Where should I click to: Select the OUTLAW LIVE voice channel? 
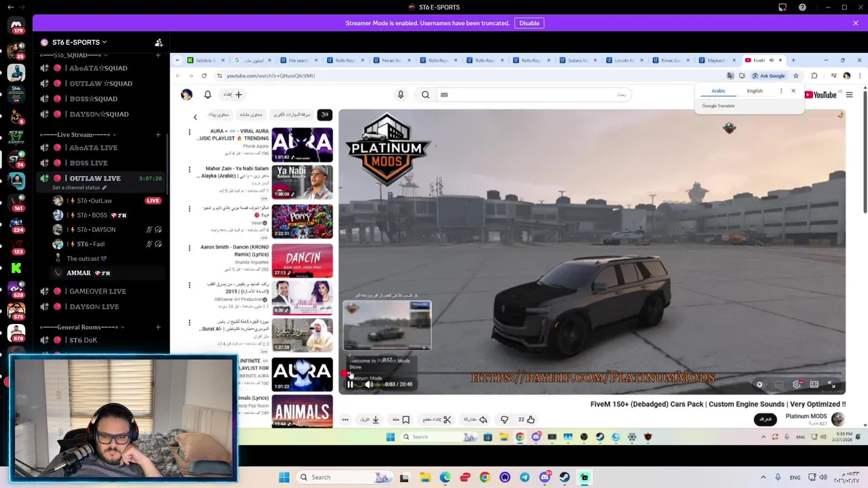[102, 178]
